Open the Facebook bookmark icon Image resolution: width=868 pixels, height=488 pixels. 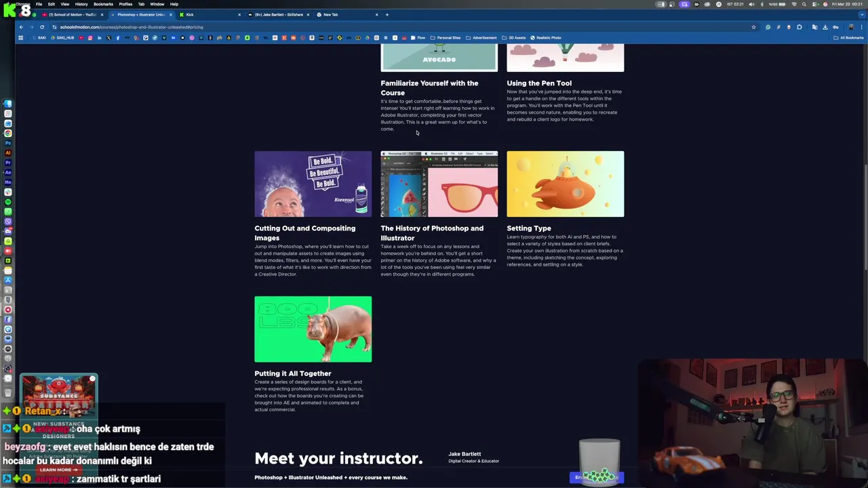pos(117,37)
